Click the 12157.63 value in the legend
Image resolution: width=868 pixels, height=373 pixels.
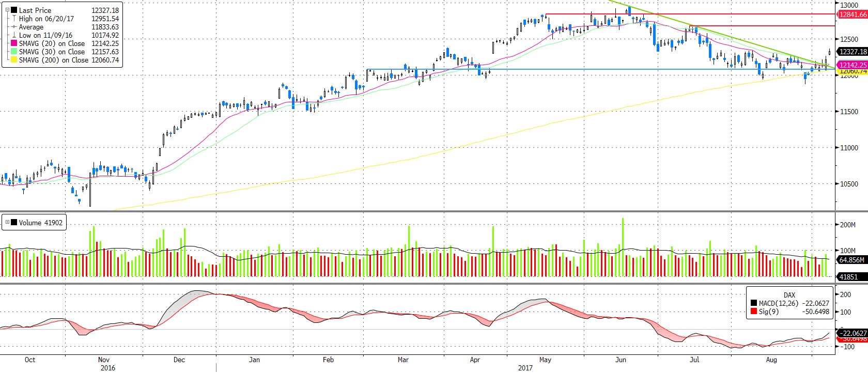point(105,52)
